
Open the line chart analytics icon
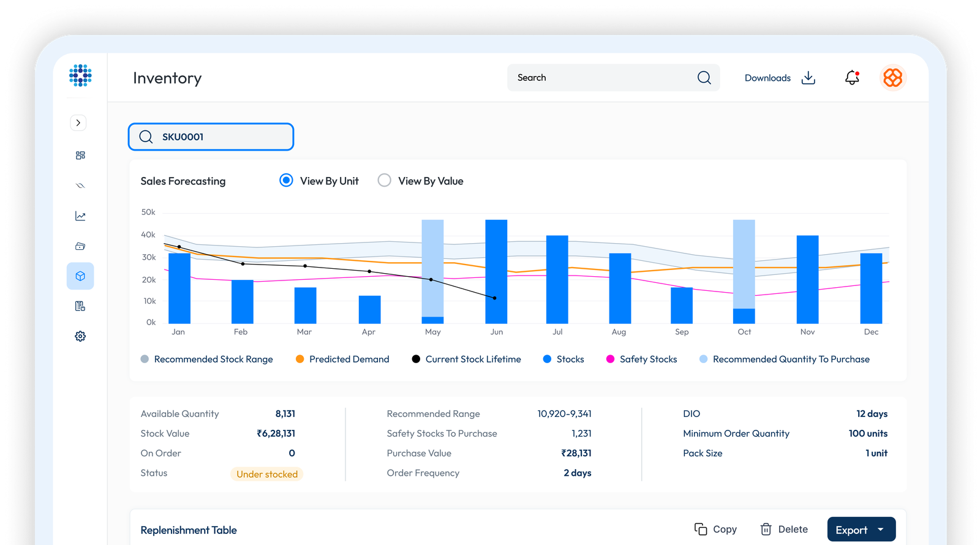[x=80, y=216]
